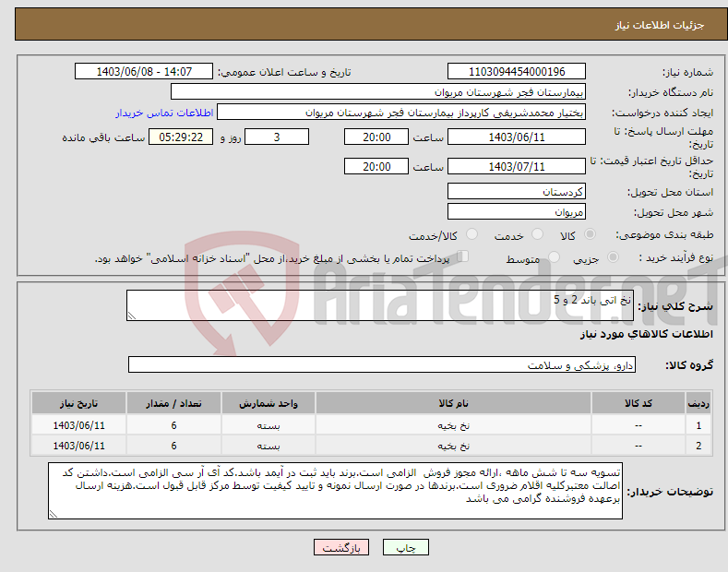Click quantity 6 in row 1
The image size is (728, 572).
click(x=173, y=425)
